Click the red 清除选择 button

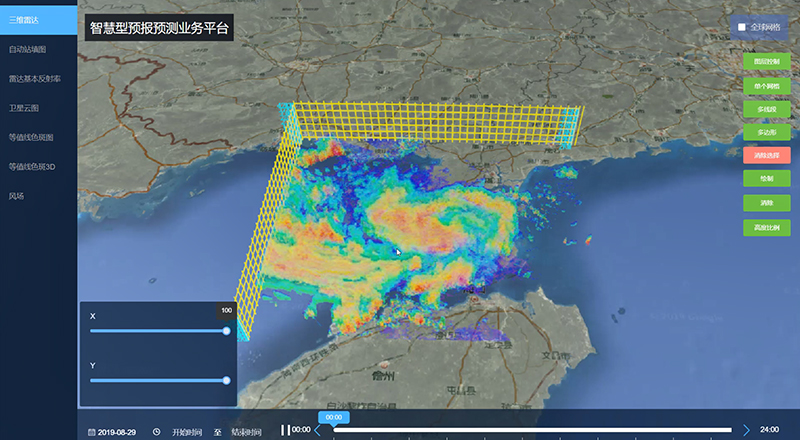point(767,155)
